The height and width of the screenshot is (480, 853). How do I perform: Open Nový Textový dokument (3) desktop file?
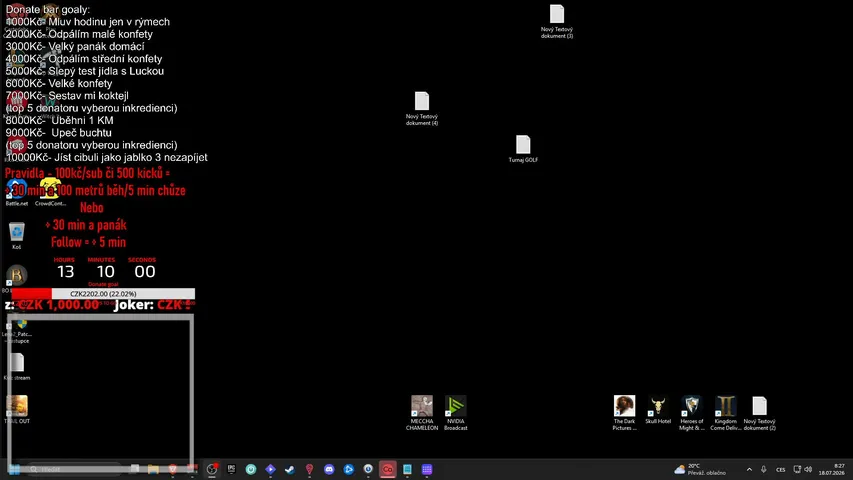pos(557,21)
